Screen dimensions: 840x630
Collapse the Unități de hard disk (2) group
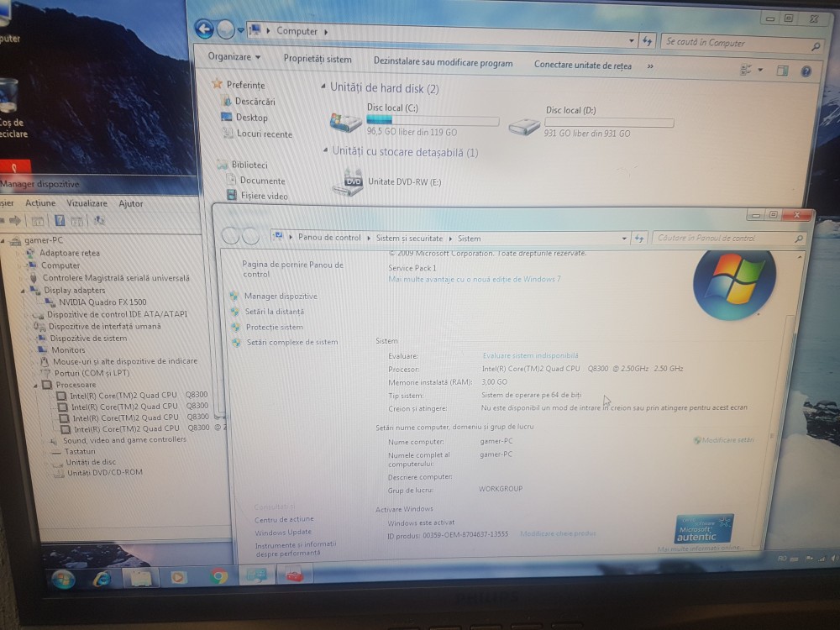tap(323, 87)
